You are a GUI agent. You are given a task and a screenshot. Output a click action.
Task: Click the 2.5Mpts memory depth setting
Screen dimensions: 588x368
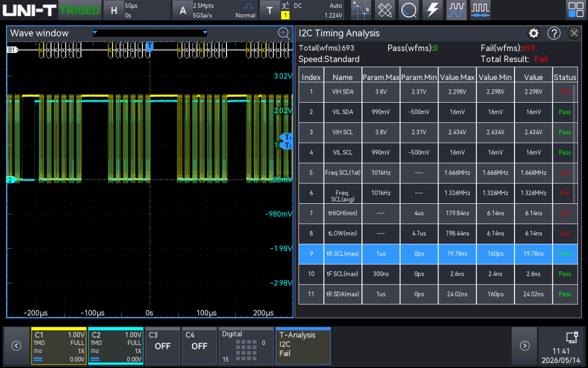click(x=203, y=6)
